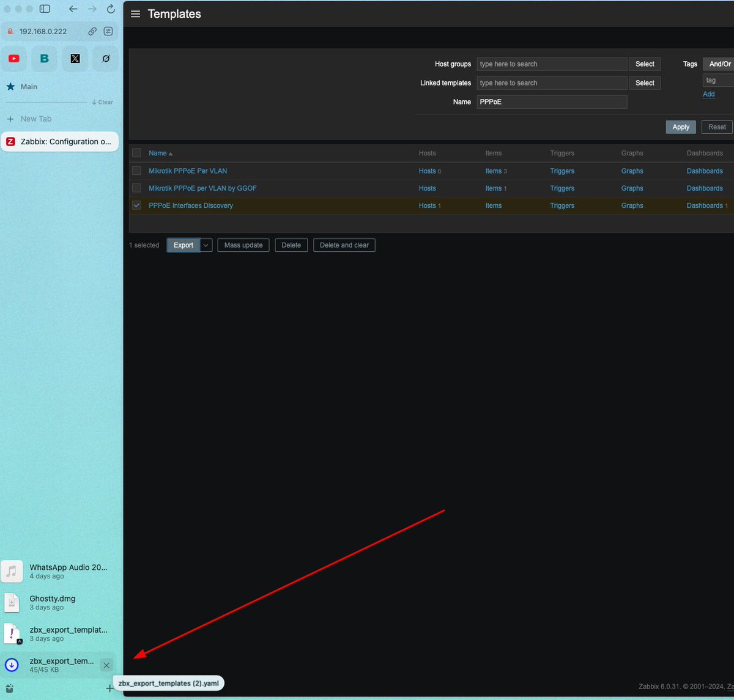The image size is (734, 700).
Task: Toggle the browser sidebar icon
Action: tap(45, 9)
